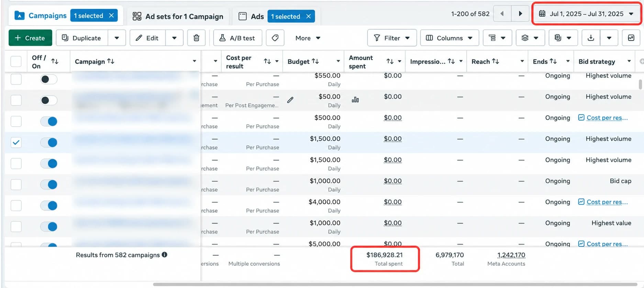Clear the Campaigns 1 selected filter X

111,15
